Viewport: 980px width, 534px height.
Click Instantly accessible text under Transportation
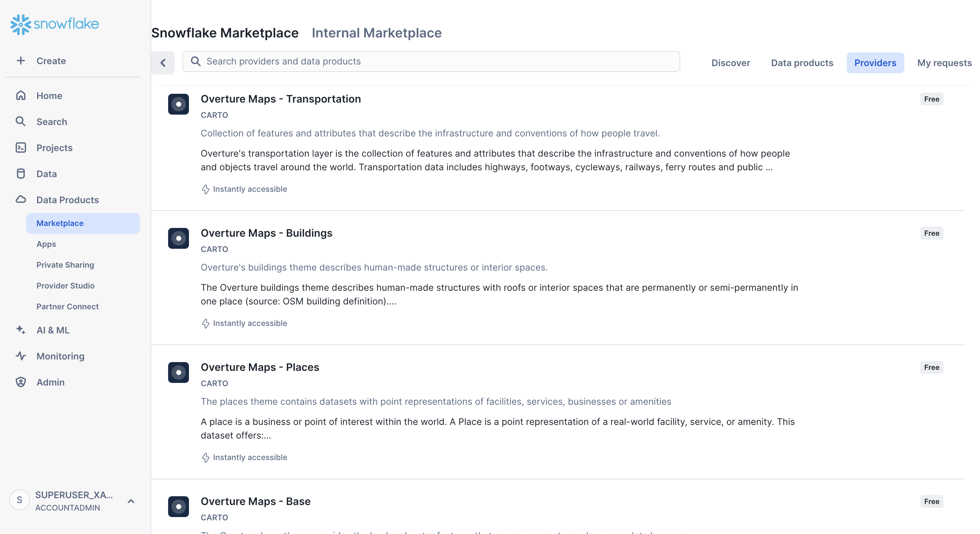point(250,189)
